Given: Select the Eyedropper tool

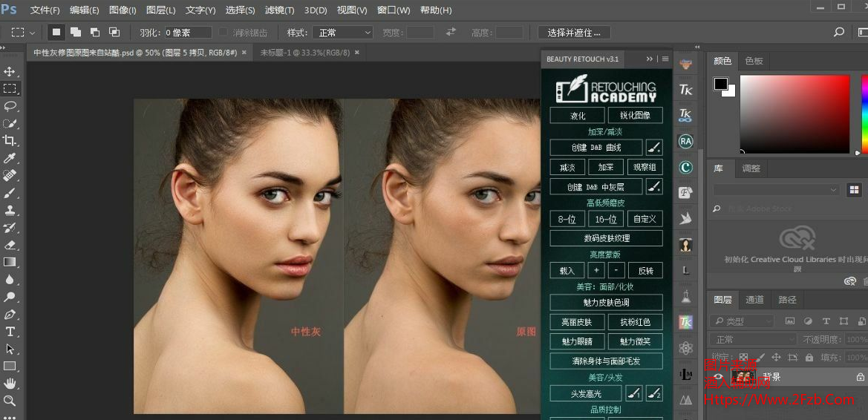Looking at the screenshot, I should [x=10, y=158].
